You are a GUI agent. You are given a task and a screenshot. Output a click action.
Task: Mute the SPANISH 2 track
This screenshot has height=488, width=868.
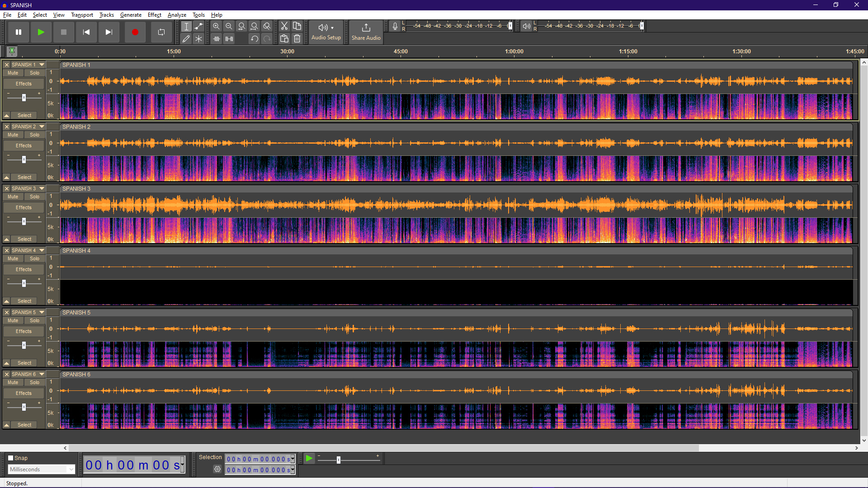13,135
